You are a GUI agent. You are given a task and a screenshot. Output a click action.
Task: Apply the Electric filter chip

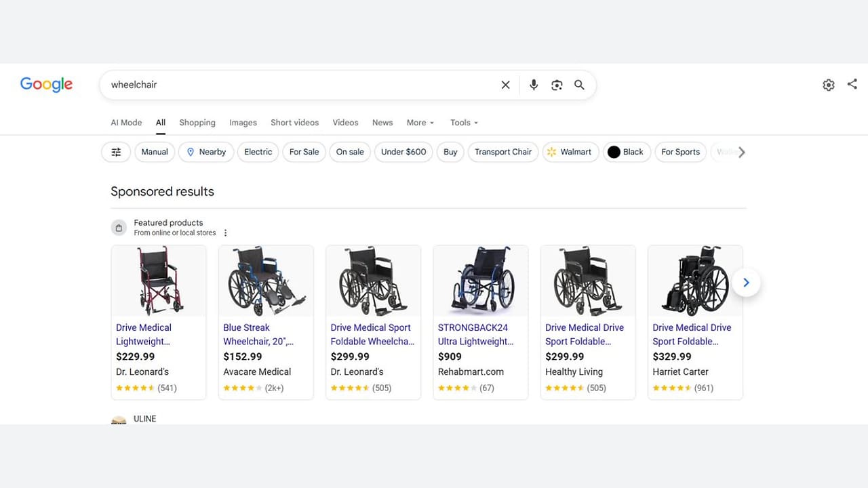[258, 152]
